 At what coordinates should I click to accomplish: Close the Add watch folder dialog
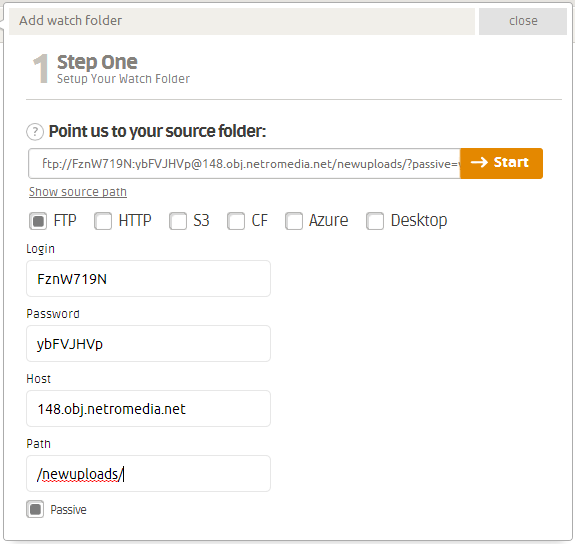point(523,21)
